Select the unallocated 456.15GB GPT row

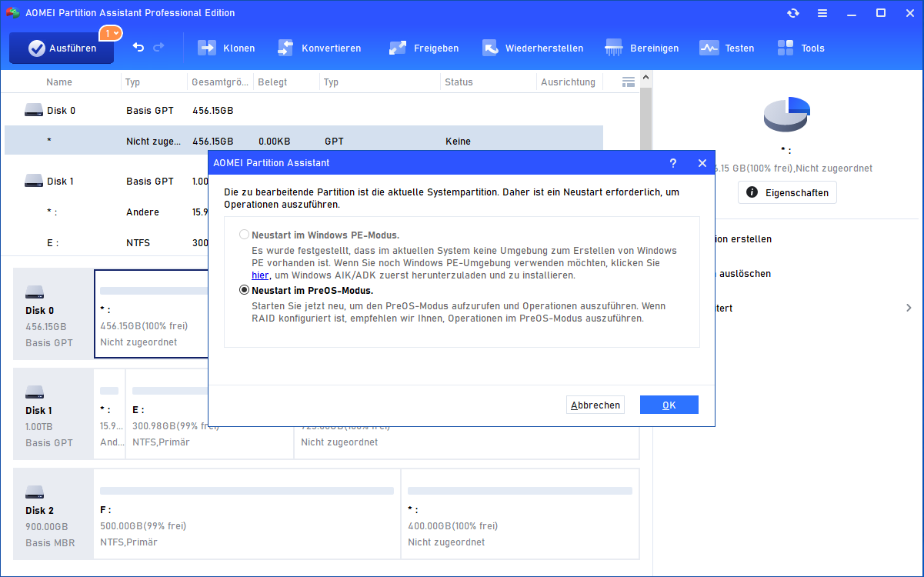[x=304, y=141]
